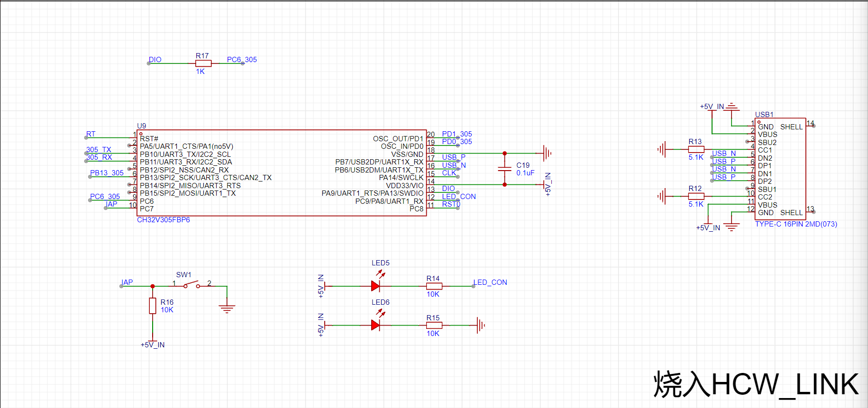Click the SBU2 pin name on USB1
This screenshot has width=868, height=408.
[767, 143]
